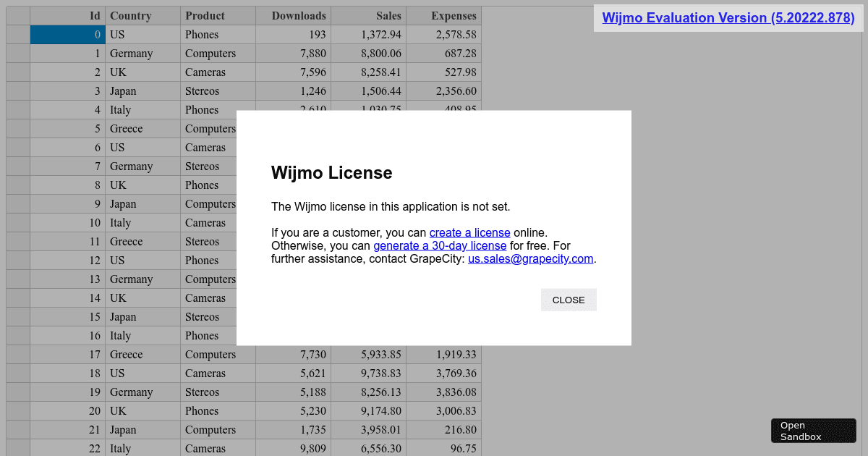This screenshot has height=456, width=868.
Task: Click the Downloads value 193
Action: point(294,35)
